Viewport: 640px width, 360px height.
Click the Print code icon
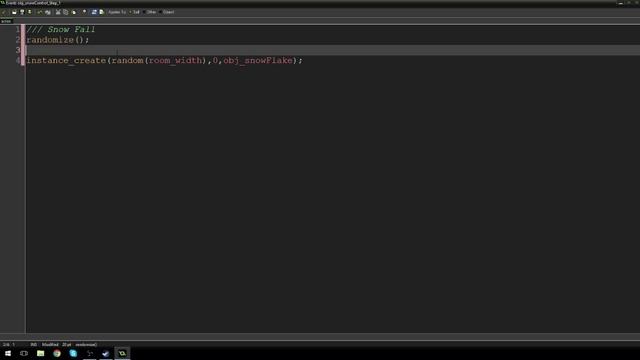29,12
